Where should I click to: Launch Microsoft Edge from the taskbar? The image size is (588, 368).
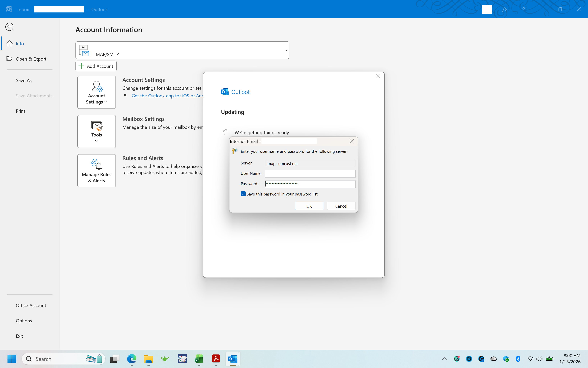point(132,359)
